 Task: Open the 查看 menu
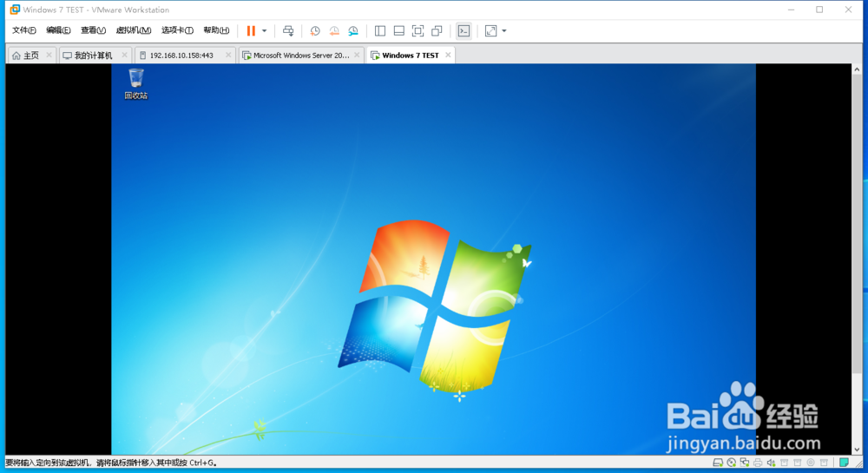93,30
